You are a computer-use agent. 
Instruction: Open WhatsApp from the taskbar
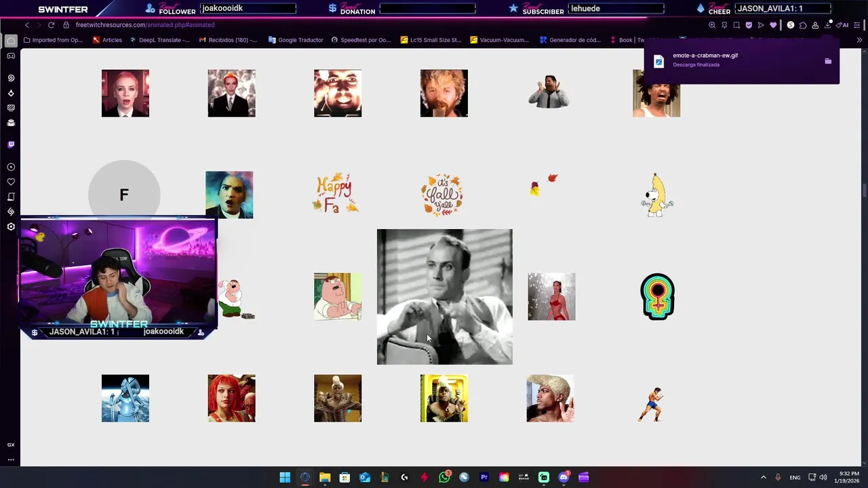coord(444,477)
